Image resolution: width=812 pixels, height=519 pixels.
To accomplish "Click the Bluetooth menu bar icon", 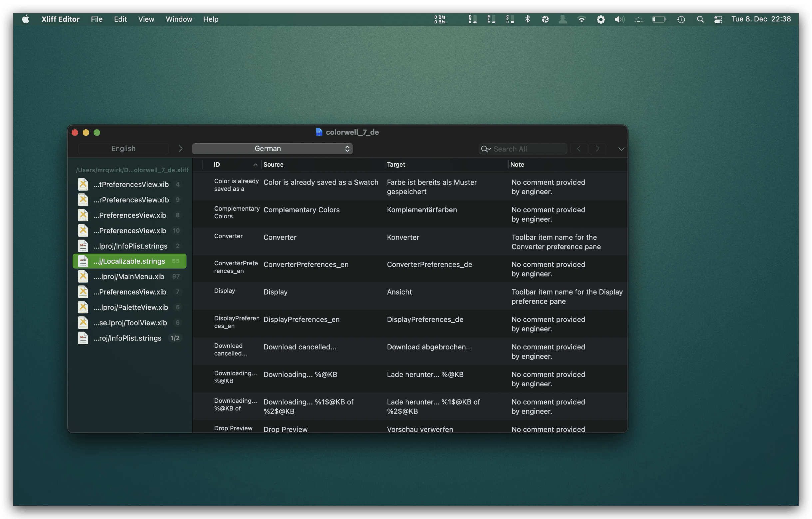I will click(527, 19).
